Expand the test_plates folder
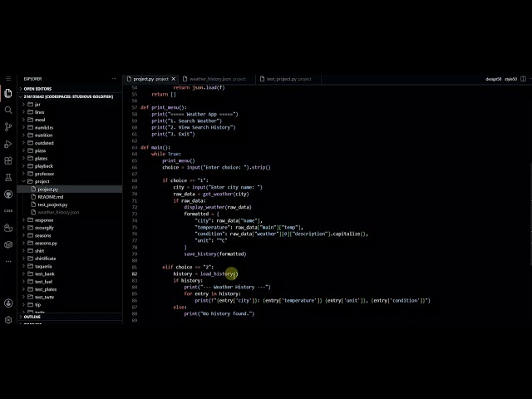This screenshot has height=399, width=532. point(70,289)
